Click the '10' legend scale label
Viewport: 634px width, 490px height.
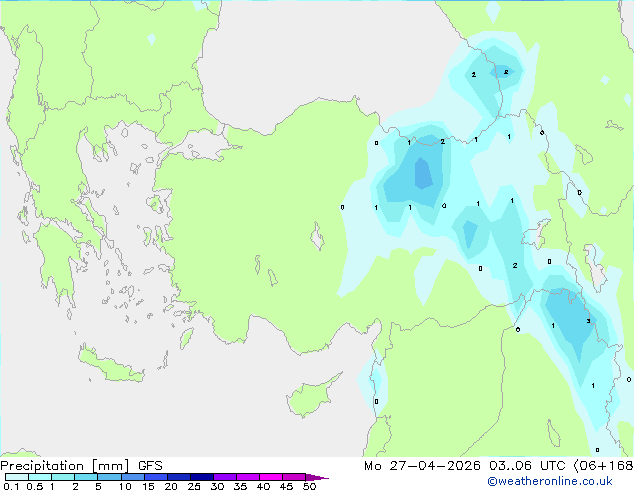click(125, 486)
